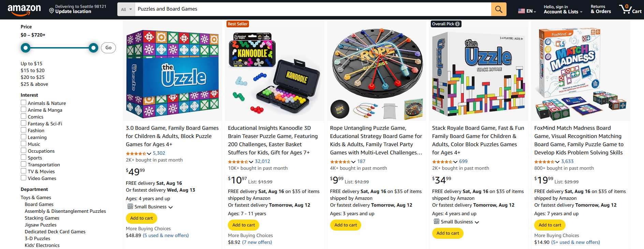The image size is (644, 249).
Task: Click the Best Seller badge on Kanoodle
Action: click(238, 24)
